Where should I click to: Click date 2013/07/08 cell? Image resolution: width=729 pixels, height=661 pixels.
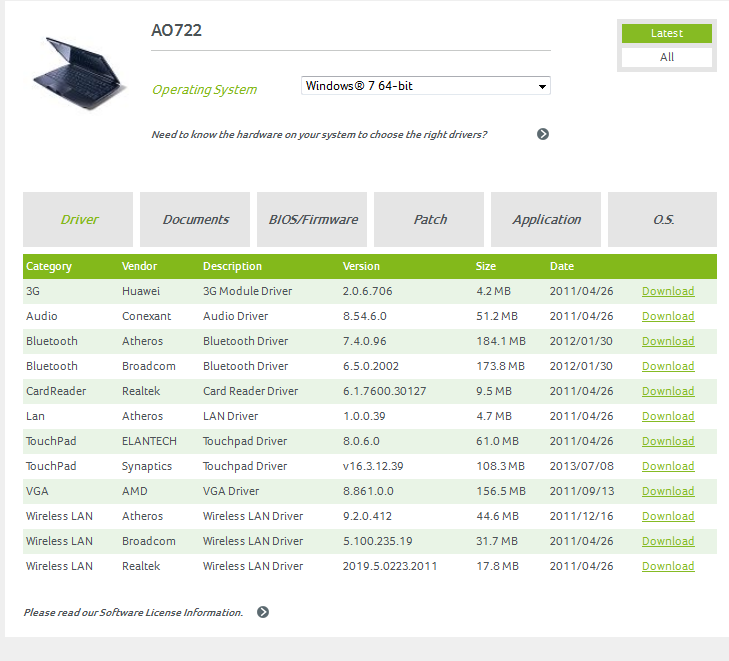tap(582, 467)
